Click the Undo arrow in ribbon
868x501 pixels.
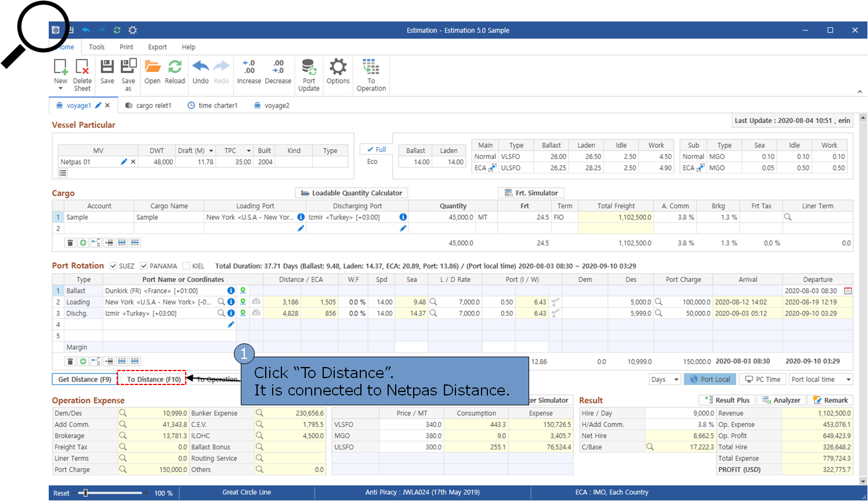[x=200, y=66]
